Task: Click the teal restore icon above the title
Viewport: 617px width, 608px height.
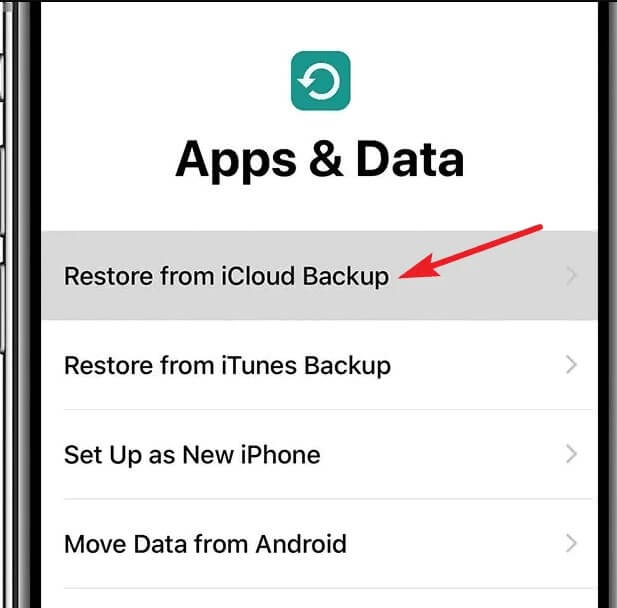Action: (x=321, y=81)
